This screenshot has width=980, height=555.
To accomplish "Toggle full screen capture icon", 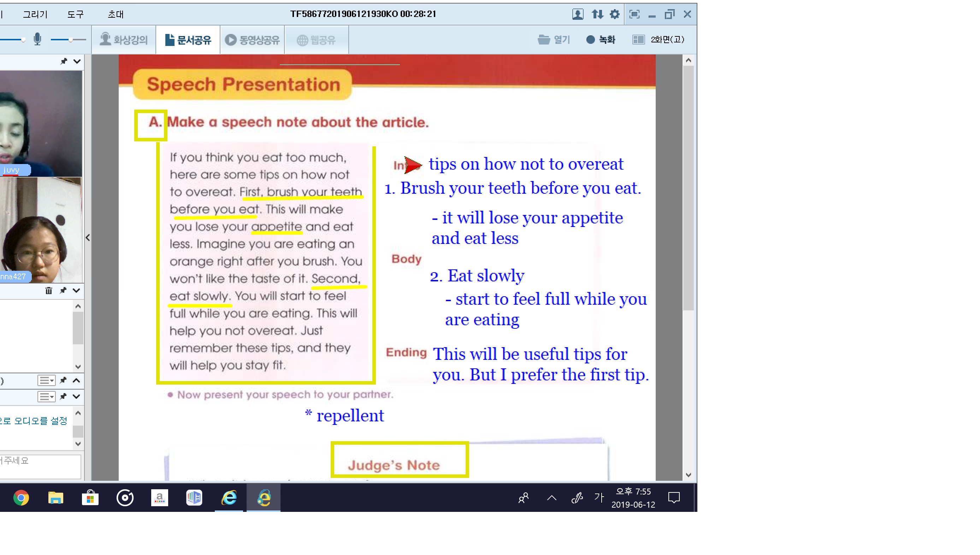I will coord(634,14).
